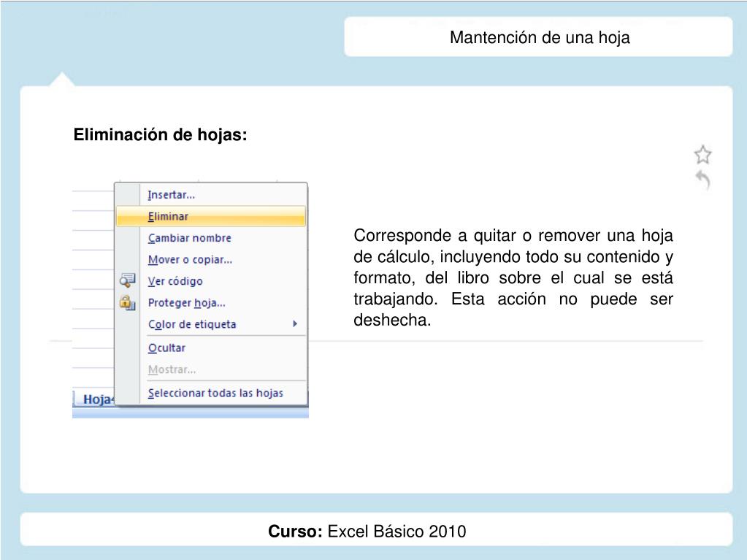Select Ocultar in the context menu

pos(211,348)
